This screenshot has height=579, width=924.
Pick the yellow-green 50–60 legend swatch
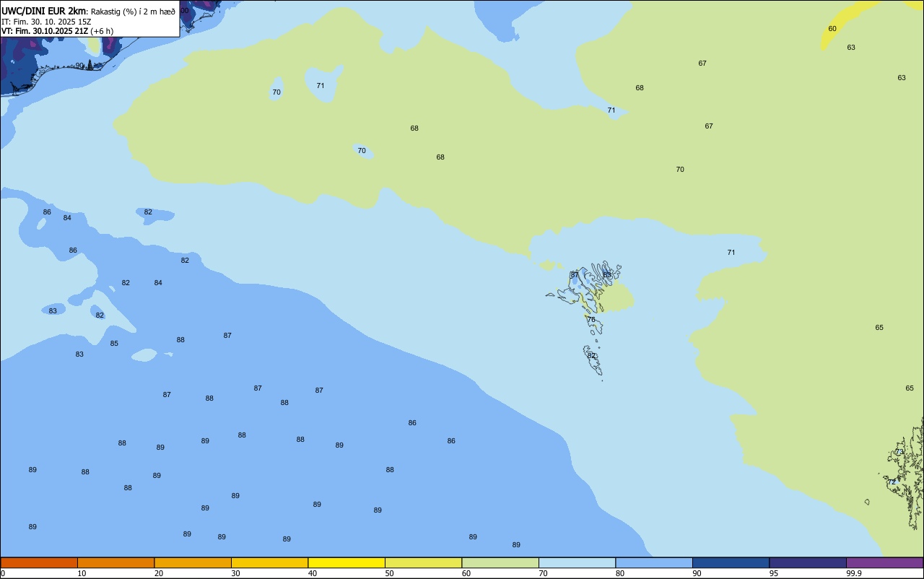coord(423,562)
